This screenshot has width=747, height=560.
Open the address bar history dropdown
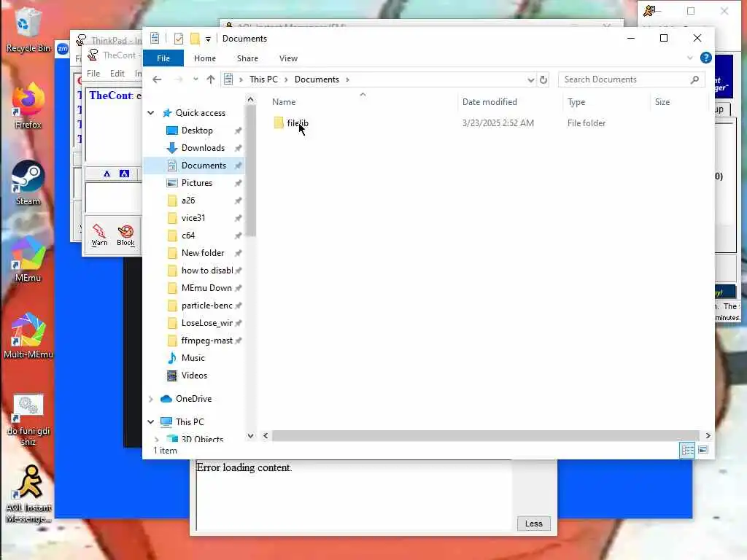point(531,79)
